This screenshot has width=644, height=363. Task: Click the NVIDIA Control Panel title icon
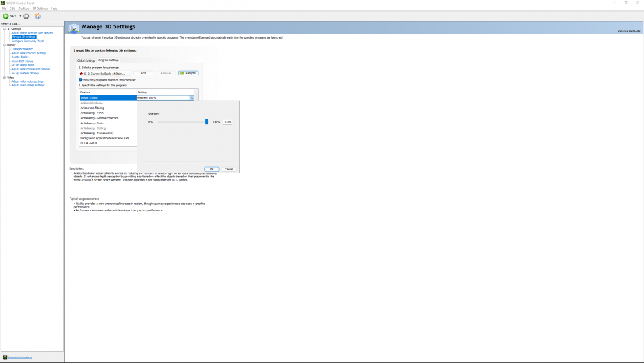click(3, 3)
